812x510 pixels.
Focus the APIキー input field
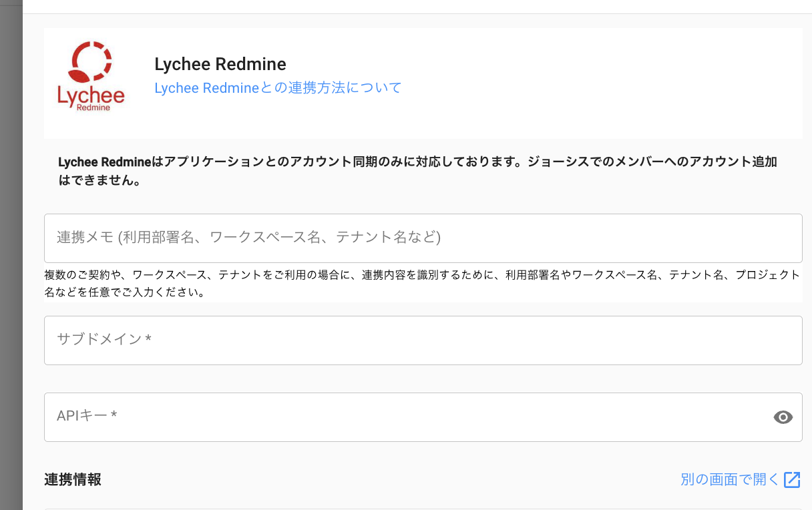coord(401,417)
